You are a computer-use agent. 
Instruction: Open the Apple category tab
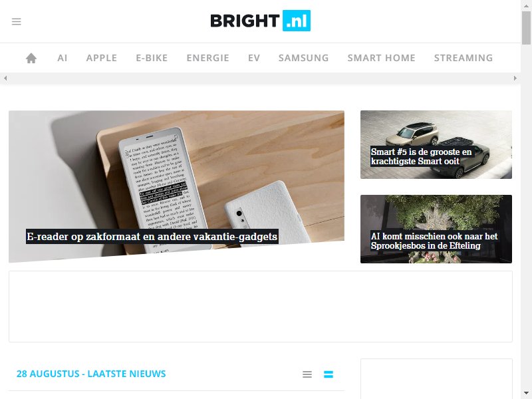click(x=102, y=58)
